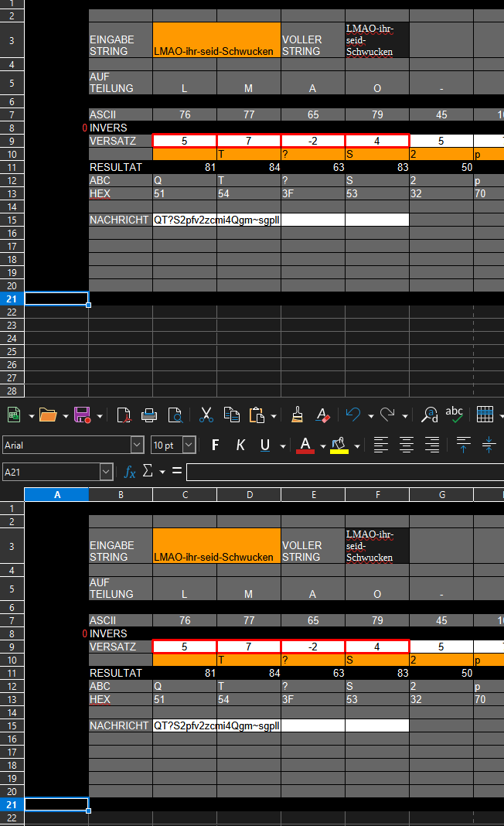
Task: Open a file with folder icon
Action: tap(48, 415)
